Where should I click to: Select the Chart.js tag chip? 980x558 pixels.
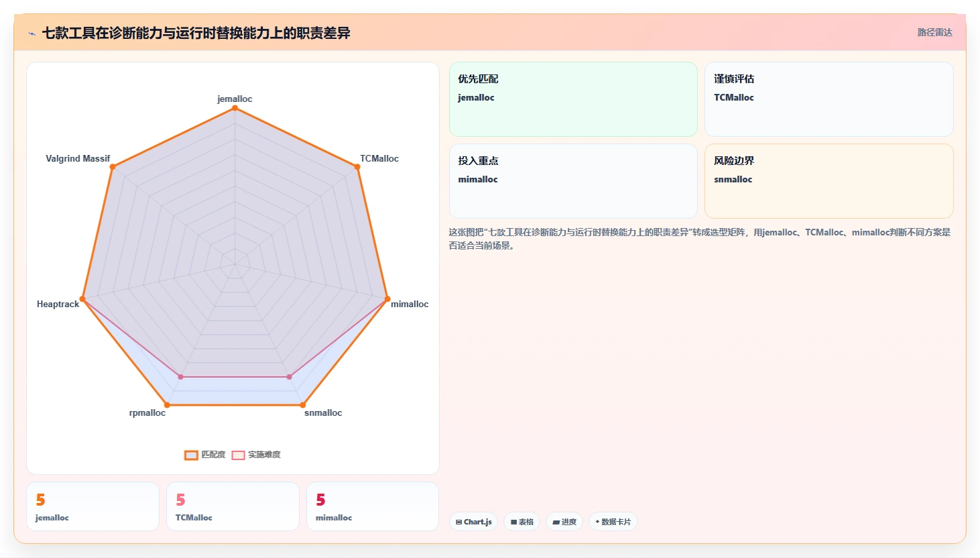(473, 522)
